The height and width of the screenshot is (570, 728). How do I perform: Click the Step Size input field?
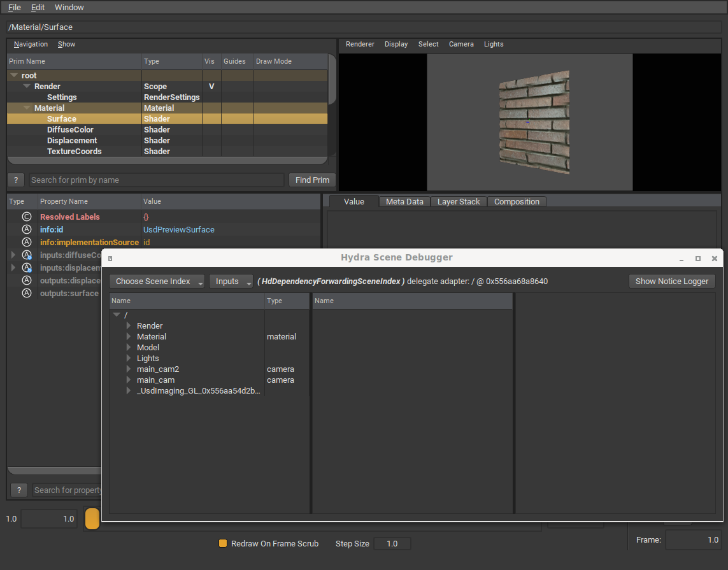(x=392, y=543)
